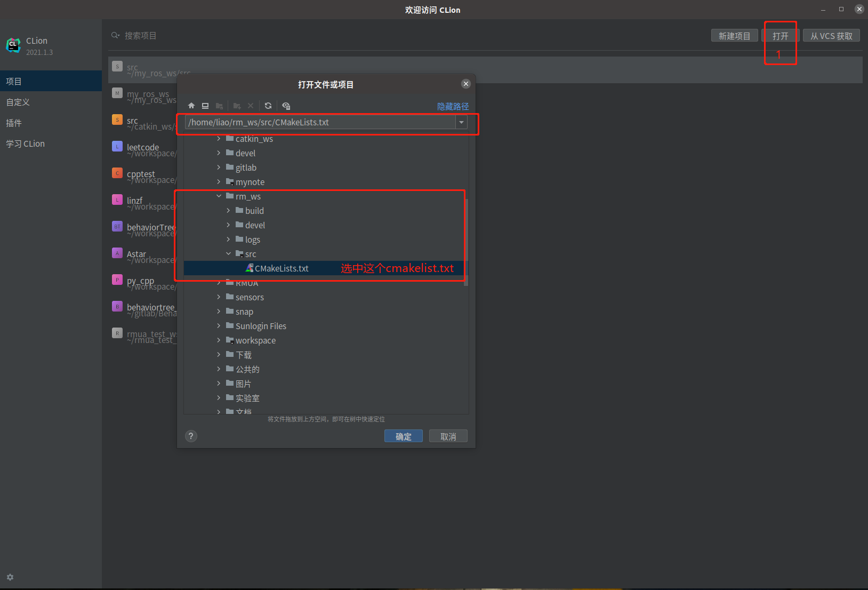Click the Home directory icon in file dialog
Screen dimensions: 868x590
point(191,106)
